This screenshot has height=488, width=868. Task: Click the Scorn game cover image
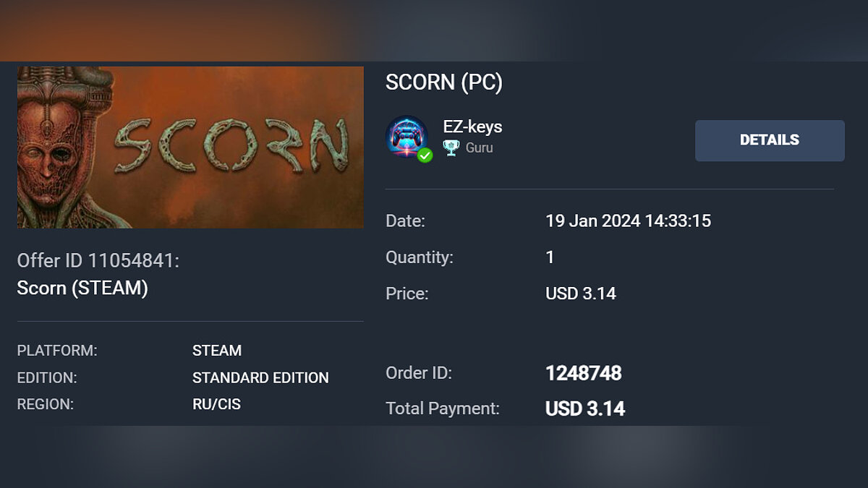point(190,147)
